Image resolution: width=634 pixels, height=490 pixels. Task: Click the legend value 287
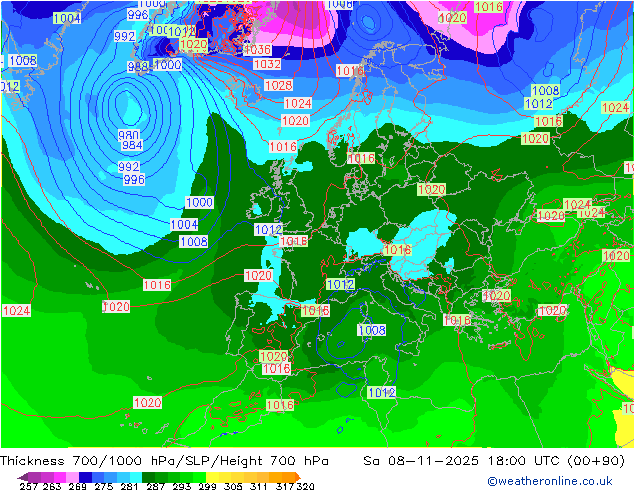[x=155, y=486]
